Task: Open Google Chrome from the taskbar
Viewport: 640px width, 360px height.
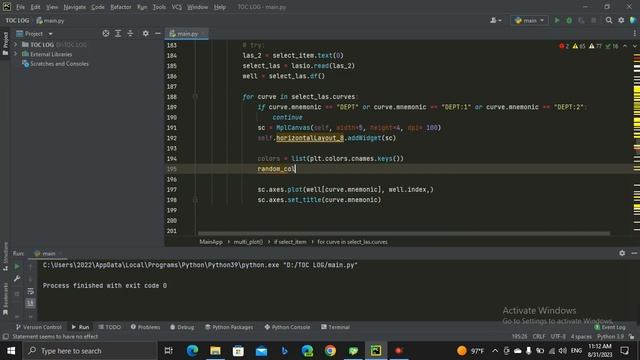Action: pyautogui.click(x=330, y=351)
